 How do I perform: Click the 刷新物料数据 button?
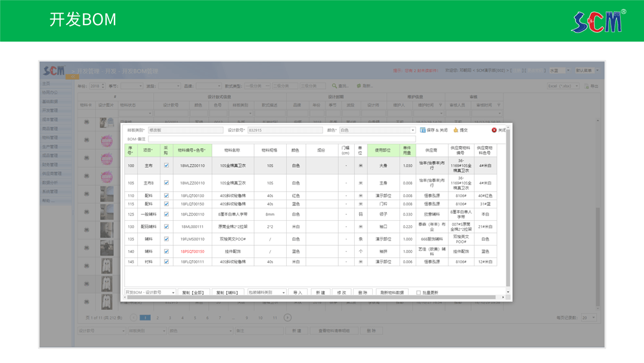(392, 293)
